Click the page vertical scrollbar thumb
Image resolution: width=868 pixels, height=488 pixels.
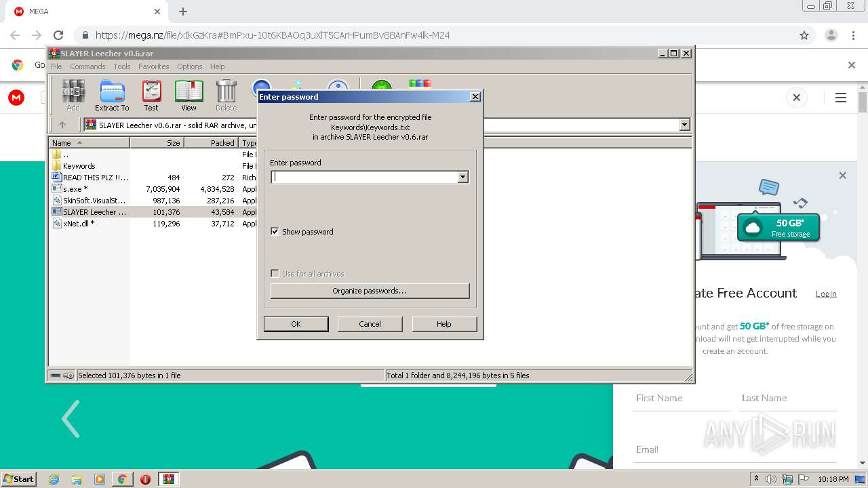coord(863,102)
